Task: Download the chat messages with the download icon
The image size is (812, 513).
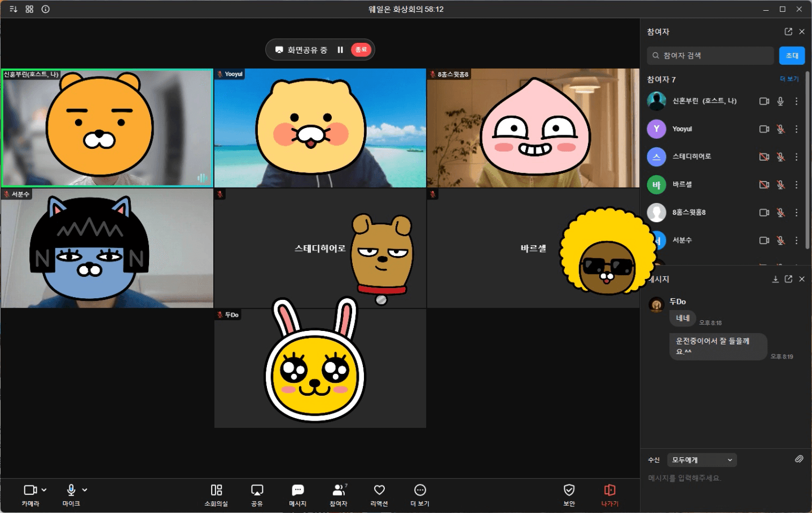Action: (775, 279)
